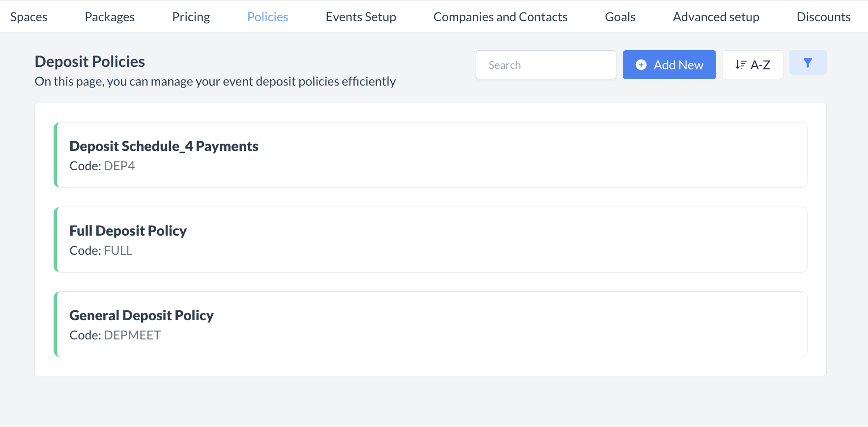Image resolution: width=868 pixels, height=427 pixels.
Task: Open the Discounts tab
Action: click(x=823, y=17)
